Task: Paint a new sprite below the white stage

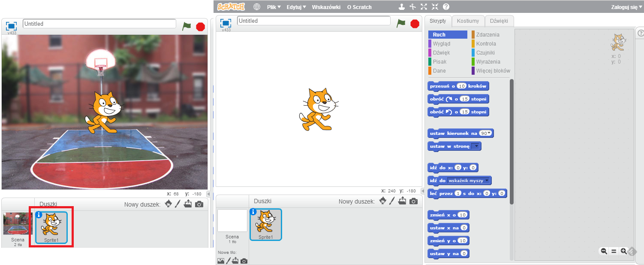Action: click(392, 201)
